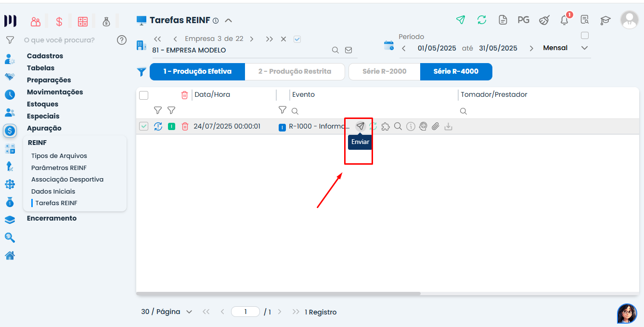Click the page number input field
The image size is (644, 327).
pos(245,312)
